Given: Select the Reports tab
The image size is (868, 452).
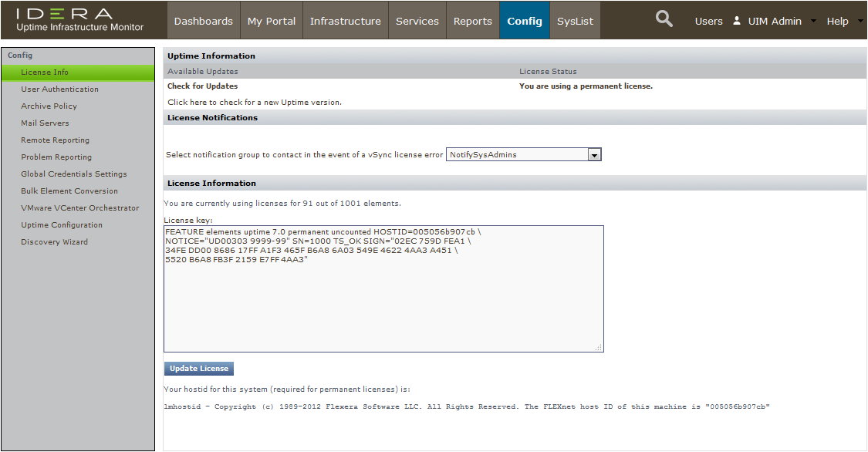Looking at the screenshot, I should [473, 21].
